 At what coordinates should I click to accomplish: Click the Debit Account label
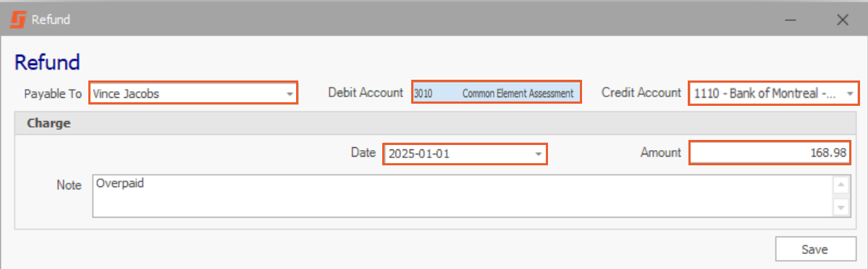366,93
